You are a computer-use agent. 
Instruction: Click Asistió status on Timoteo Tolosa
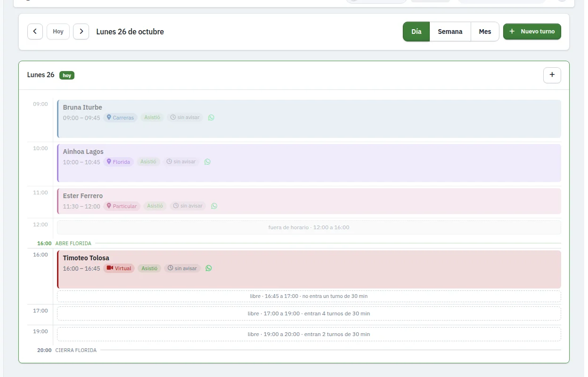tap(149, 268)
